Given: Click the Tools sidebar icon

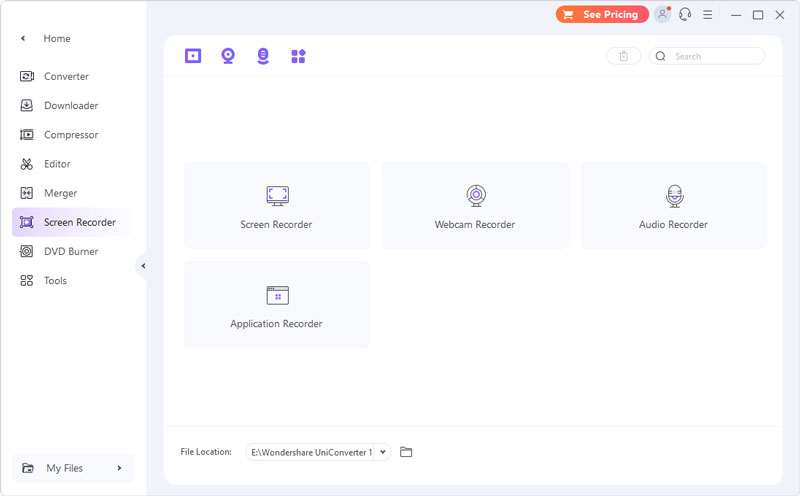Looking at the screenshot, I should [x=27, y=280].
